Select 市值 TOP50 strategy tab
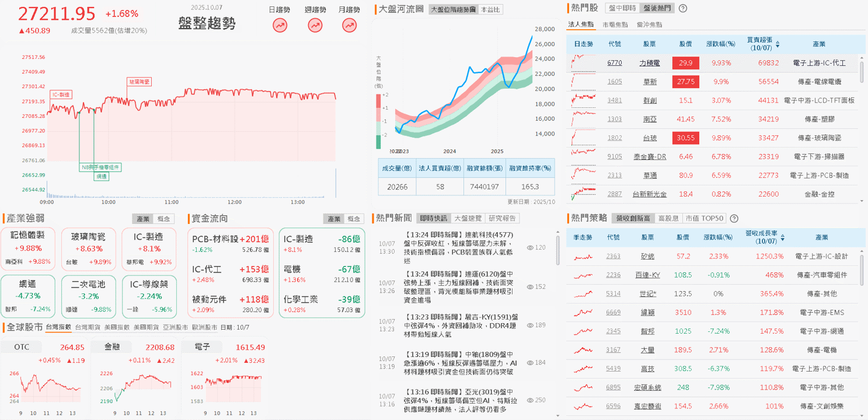 (x=703, y=219)
